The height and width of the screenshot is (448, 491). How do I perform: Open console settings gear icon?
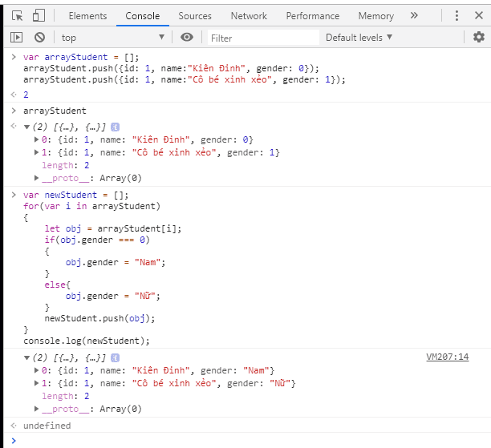tap(479, 37)
